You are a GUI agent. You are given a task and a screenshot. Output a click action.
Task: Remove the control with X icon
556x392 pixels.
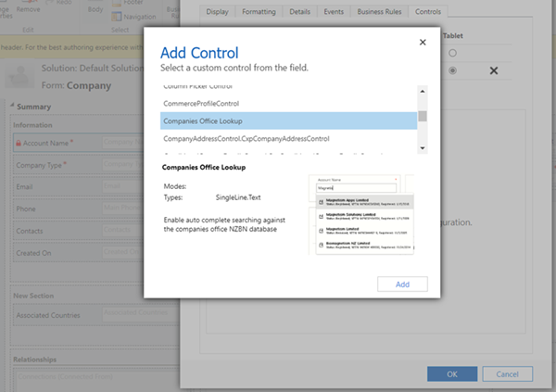(x=493, y=71)
